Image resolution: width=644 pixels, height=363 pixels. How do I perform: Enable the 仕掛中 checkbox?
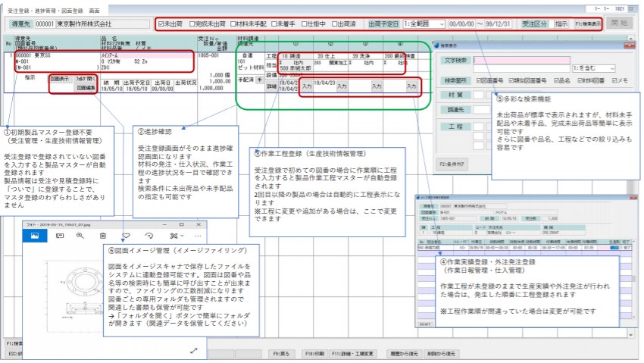(305, 24)
